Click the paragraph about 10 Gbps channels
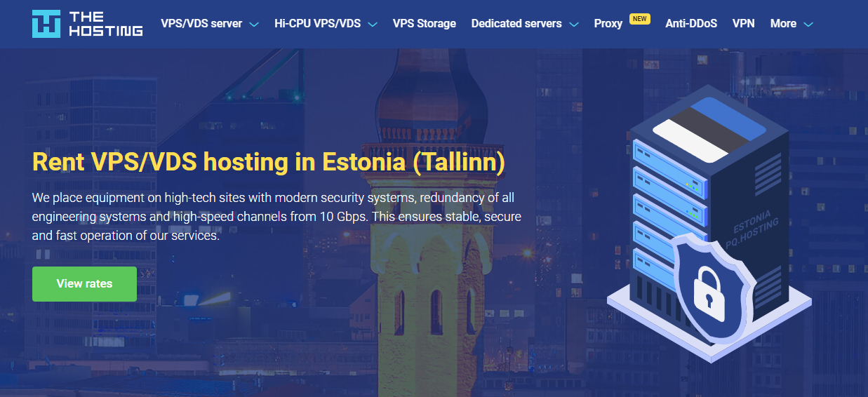868x397 pixels. (276, 217)
